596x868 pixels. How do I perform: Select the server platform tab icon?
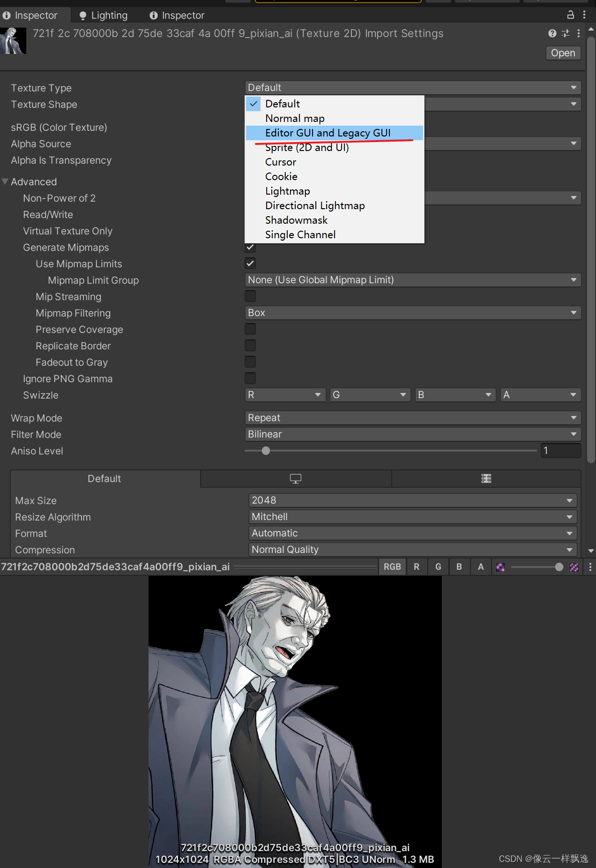486,478
